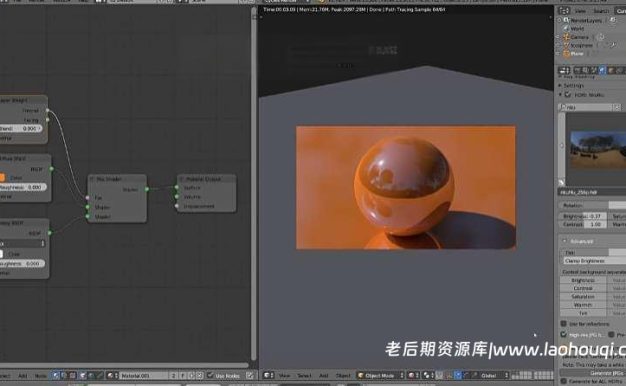Enable the Generate for ALL HDRIs checkbox
This screenshot has height=386, width=626.
[564, 381]
